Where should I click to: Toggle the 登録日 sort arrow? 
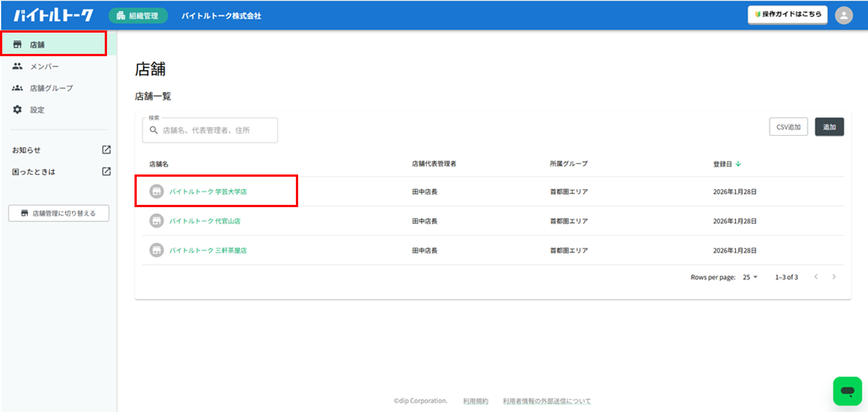point(738,164)
